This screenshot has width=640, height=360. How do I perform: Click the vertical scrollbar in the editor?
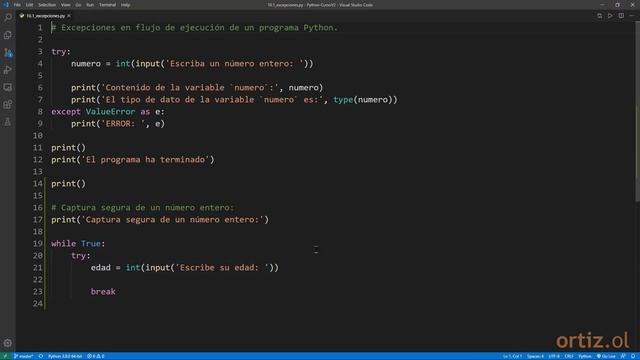tap(637, 110)
